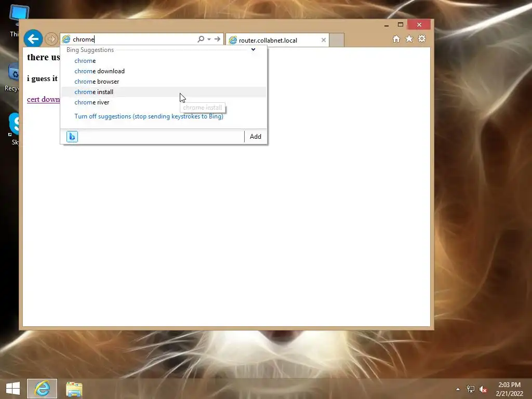This screenshot has height=399, width=532.
Task: Click Internet Explorer taskbar icon
Action: 42,389
